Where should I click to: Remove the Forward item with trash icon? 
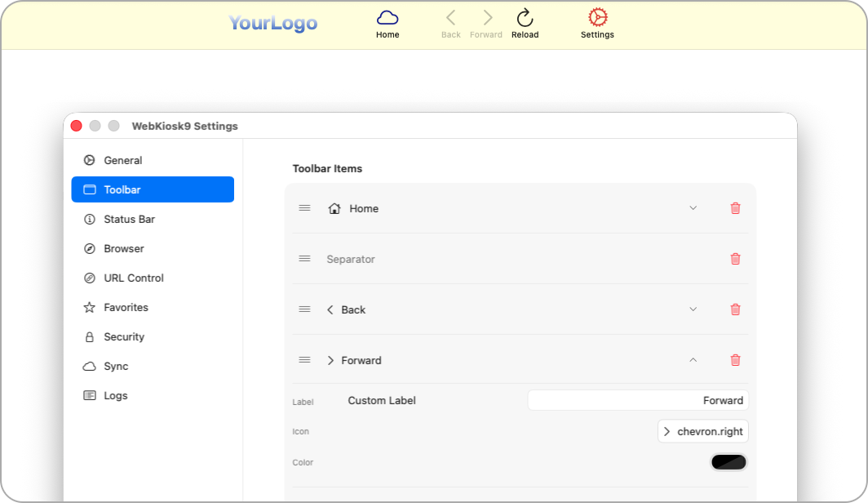coord(735,360)
